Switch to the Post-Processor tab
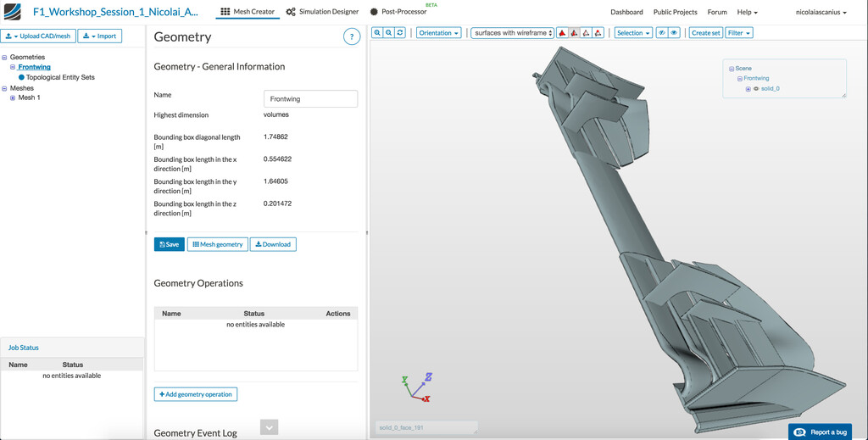Viewport: 868px width, 440px height. [398, 12]
